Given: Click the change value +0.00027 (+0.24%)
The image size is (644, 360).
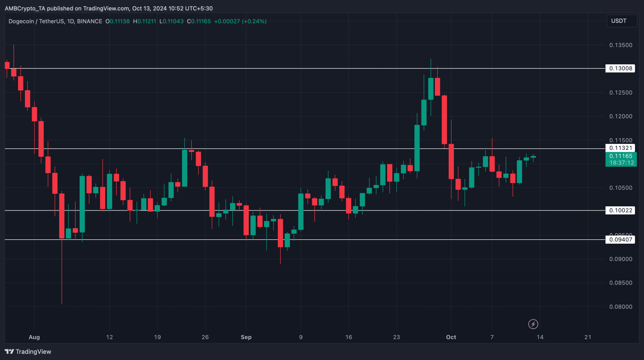Looking at the screenshot, I should 240,21.
